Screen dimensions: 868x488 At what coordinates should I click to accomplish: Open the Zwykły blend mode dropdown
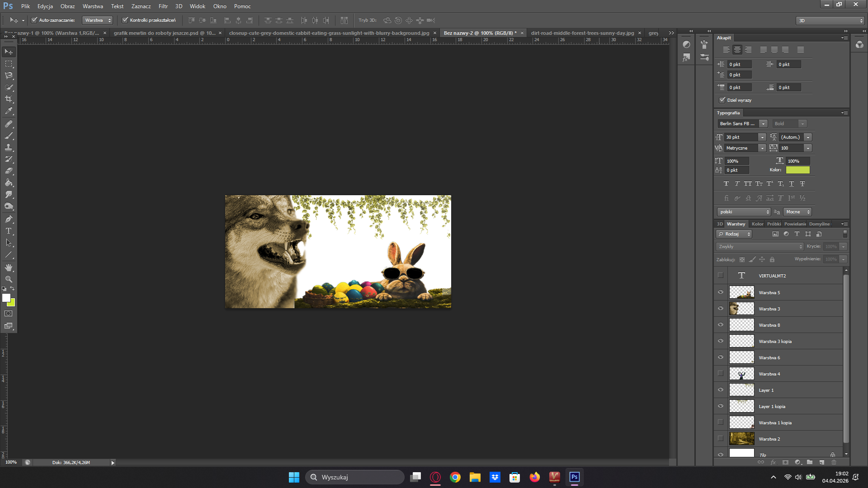759,247
